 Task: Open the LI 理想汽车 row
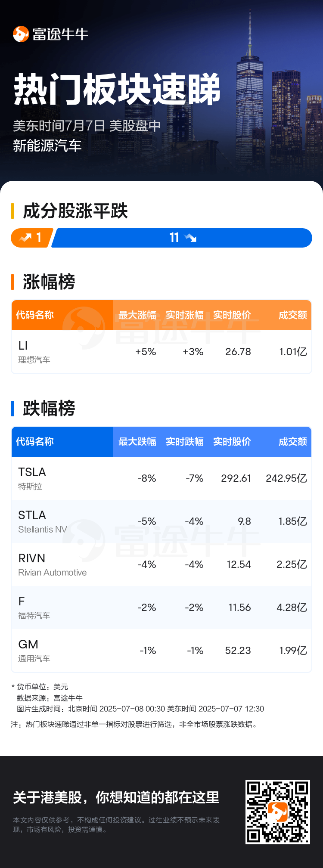click(x=161, y=352)
